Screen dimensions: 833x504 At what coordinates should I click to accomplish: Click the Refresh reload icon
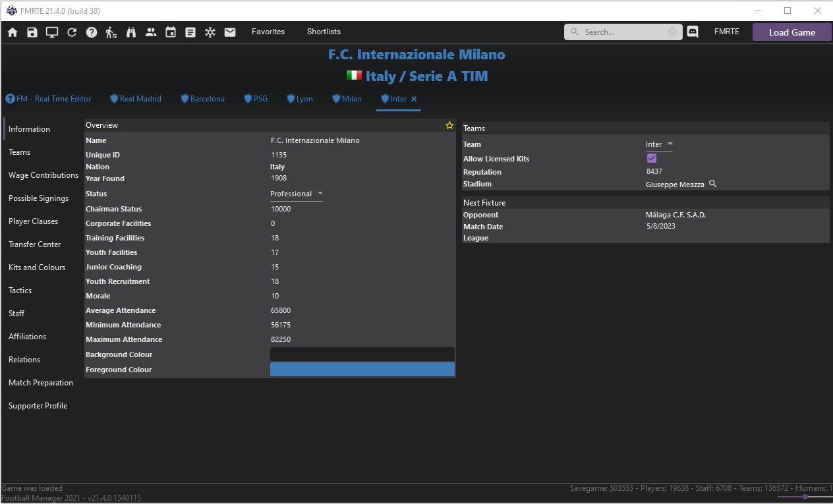tap(72, 32)
